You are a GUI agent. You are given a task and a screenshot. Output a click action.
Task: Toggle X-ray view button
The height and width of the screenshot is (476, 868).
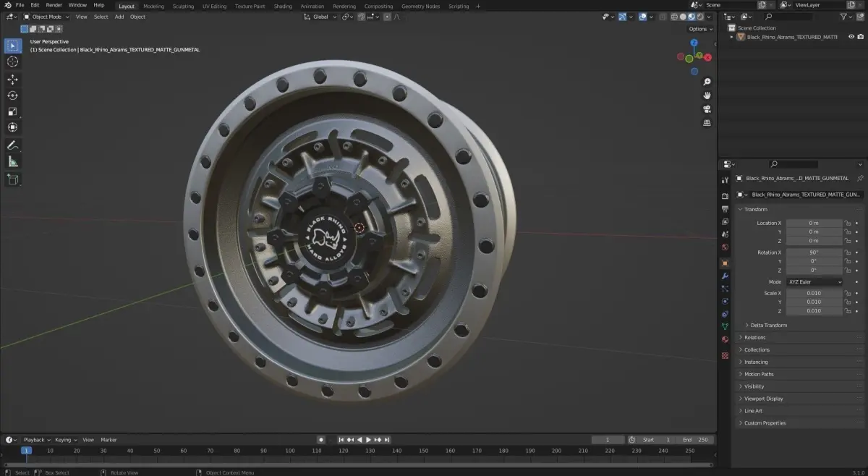pyautogui.click(x=663, y=17)
